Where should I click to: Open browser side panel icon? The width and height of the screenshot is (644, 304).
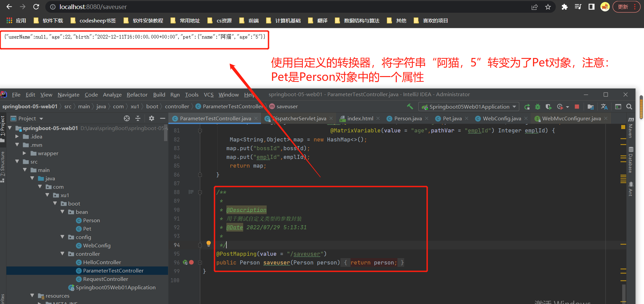592,7
